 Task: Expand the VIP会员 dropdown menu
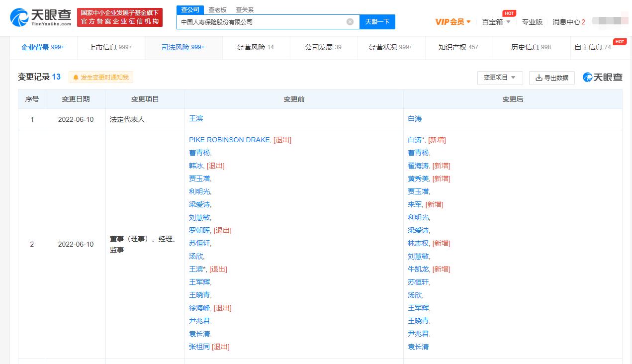coord(452,22)
